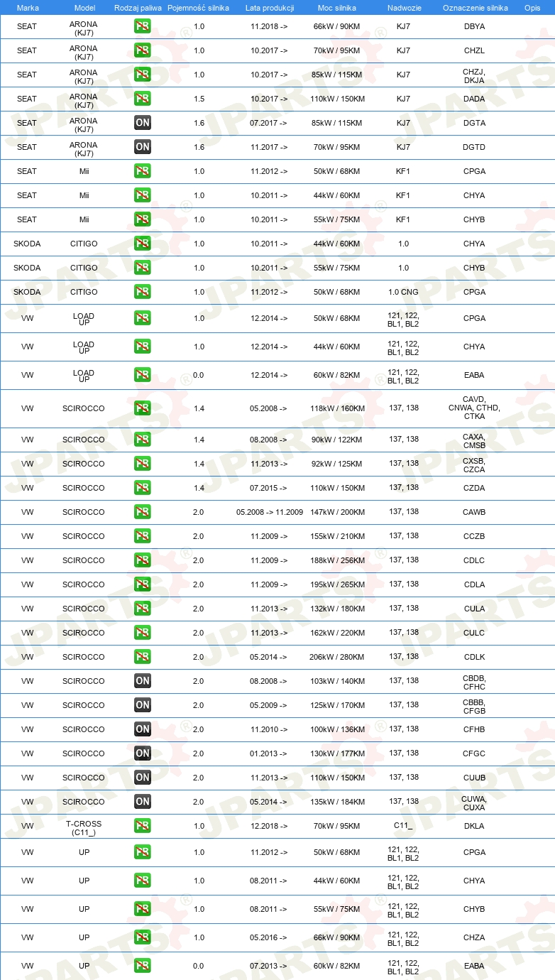Click the petrol icon in the VW UP 11.2012 CPGA row

pos(143,852)
